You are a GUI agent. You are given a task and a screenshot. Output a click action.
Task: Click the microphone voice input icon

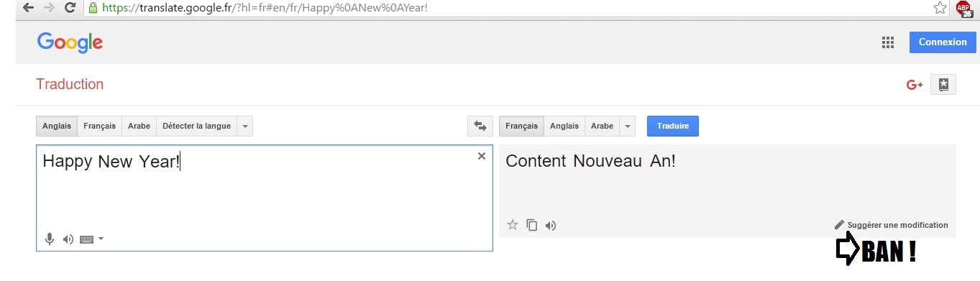50,239
